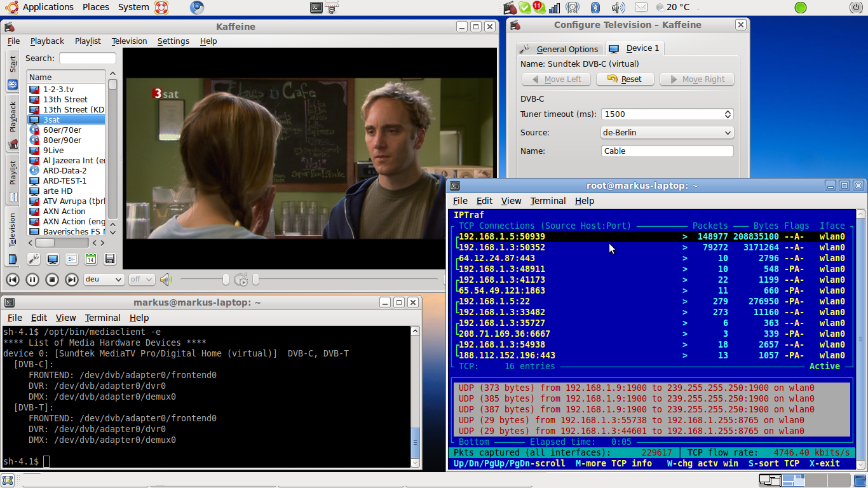Open chat notifications with 11 badge
Image resolution: width=868 pixels, height=488 pixels.
coord(539,8)
